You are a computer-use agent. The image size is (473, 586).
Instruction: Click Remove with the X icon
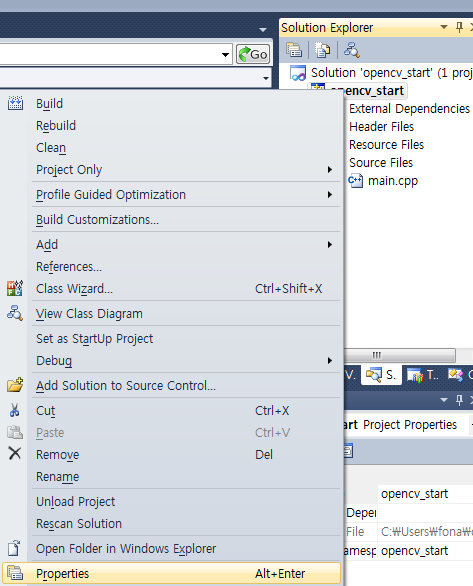[171, 454]
